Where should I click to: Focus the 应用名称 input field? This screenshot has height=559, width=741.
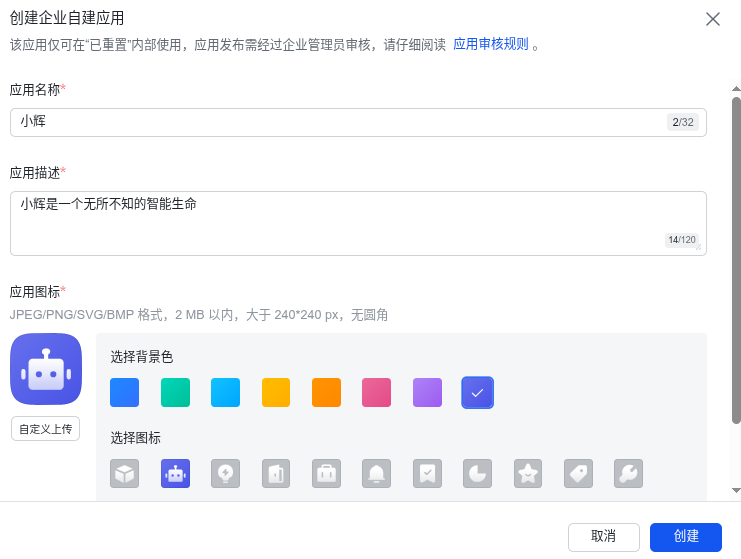pyautogui.click(x=358, y=122)
